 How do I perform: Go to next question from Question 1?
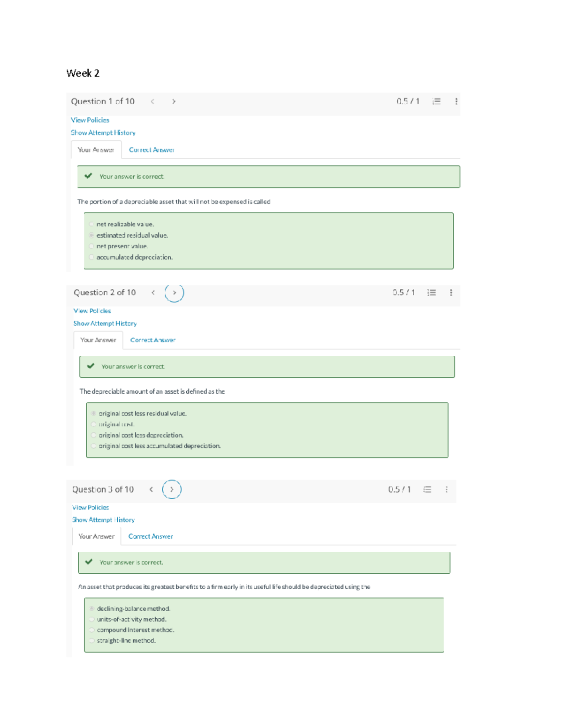click(x=174, y=101)
